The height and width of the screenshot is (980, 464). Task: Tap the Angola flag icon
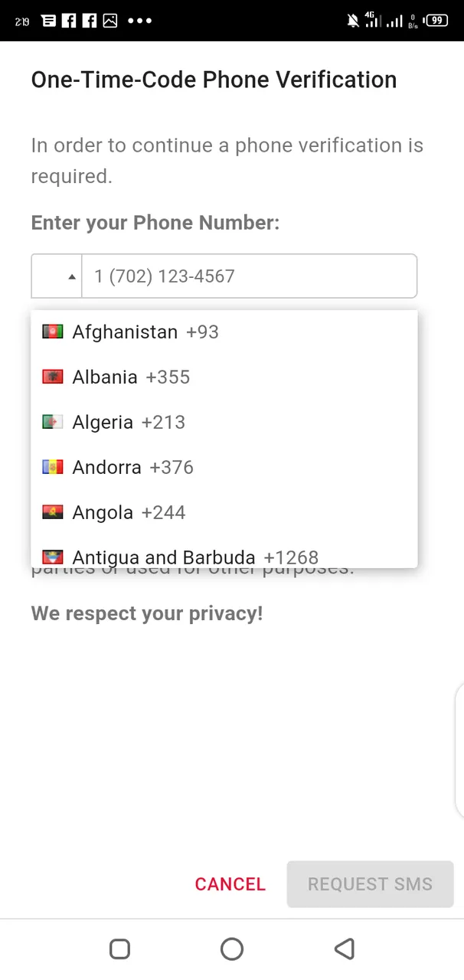pos(52,512)
